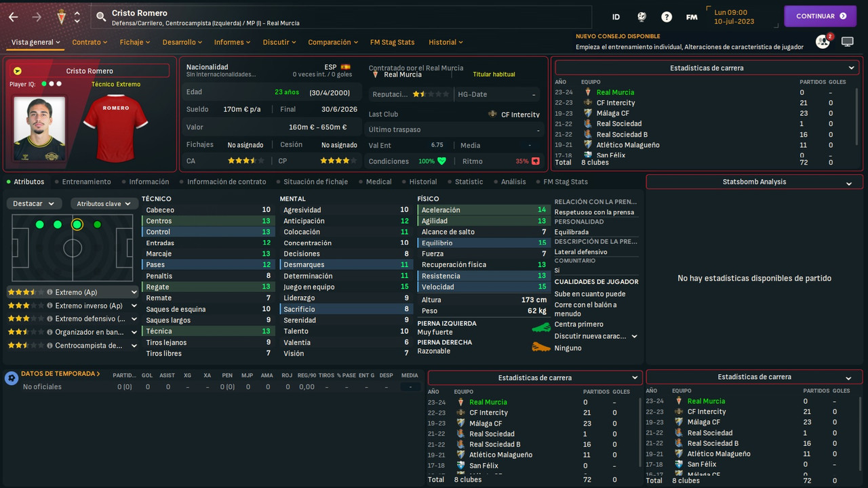Click info icon next to Extremo defensivo

point(50,319)
